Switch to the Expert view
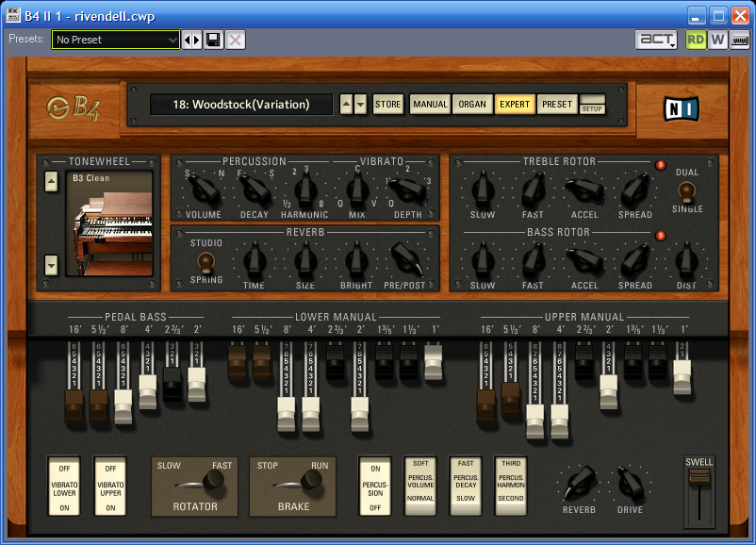 [x=515, y=104]
